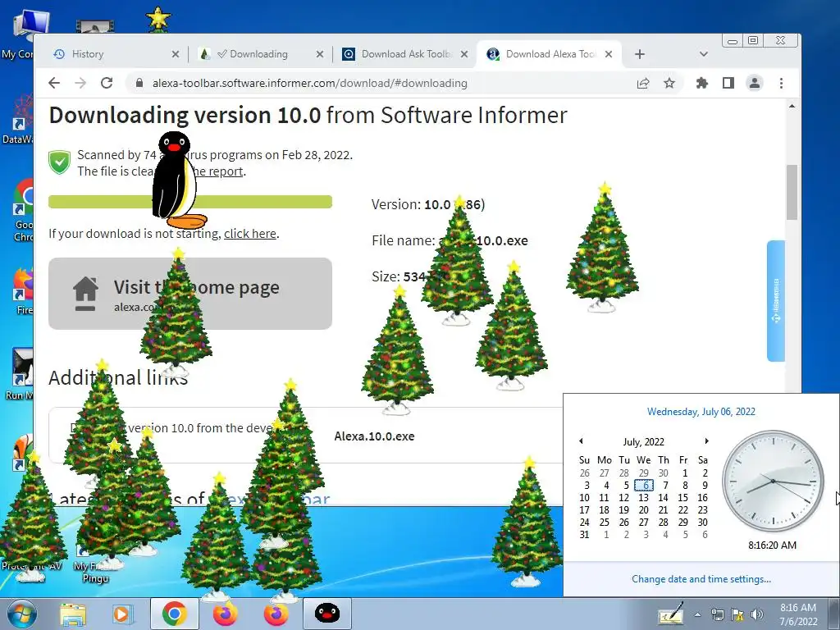Open the Action Center flag icon

point(737,614)
